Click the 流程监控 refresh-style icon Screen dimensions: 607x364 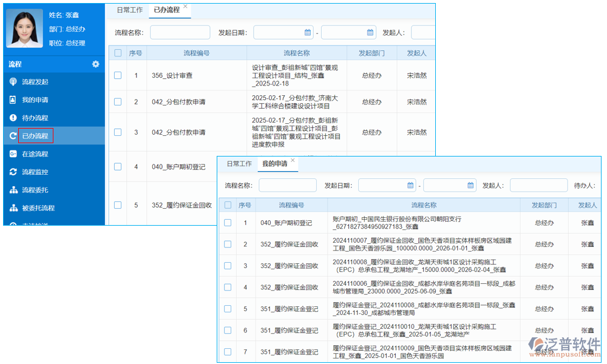coord(14,172)
